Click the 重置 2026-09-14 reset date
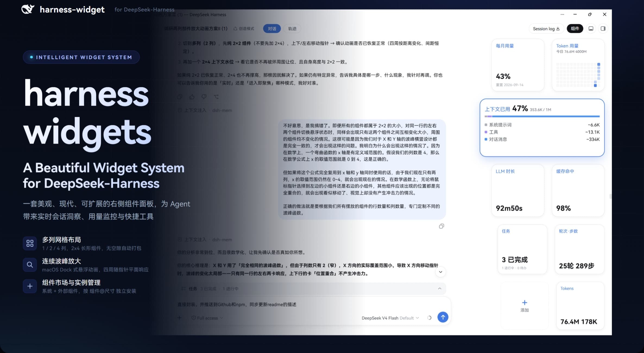The image size is (644, 353). pyautogui.click(x=510, y=85)
